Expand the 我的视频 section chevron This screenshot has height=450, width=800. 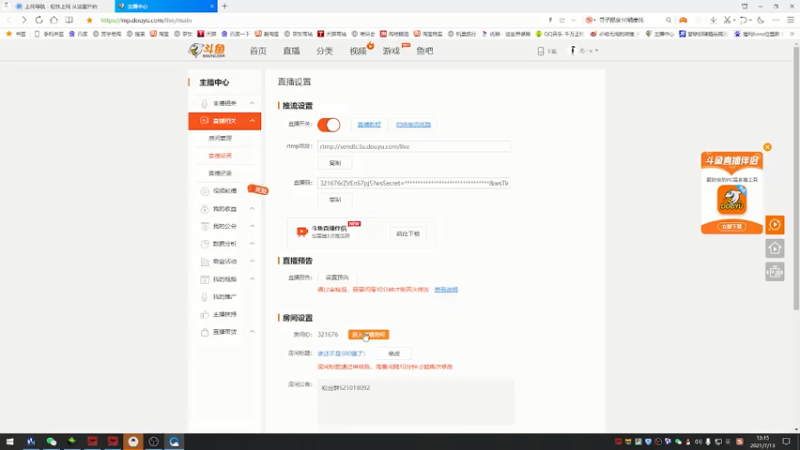tap(252, 279)
